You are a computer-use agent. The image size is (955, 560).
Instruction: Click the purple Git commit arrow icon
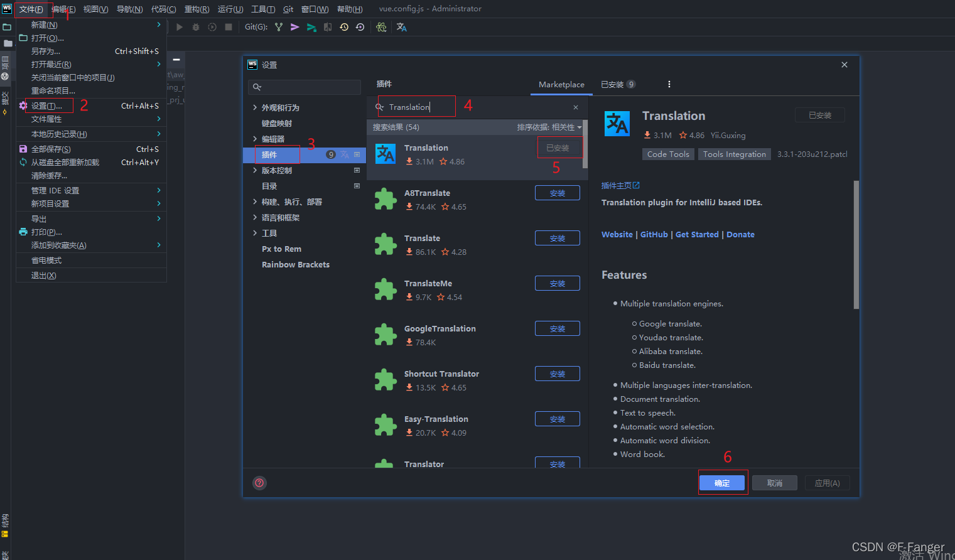[x=295, y=27]
